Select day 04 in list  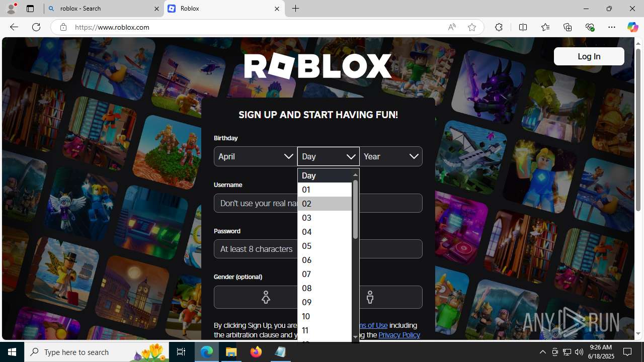tap(325, 232)
